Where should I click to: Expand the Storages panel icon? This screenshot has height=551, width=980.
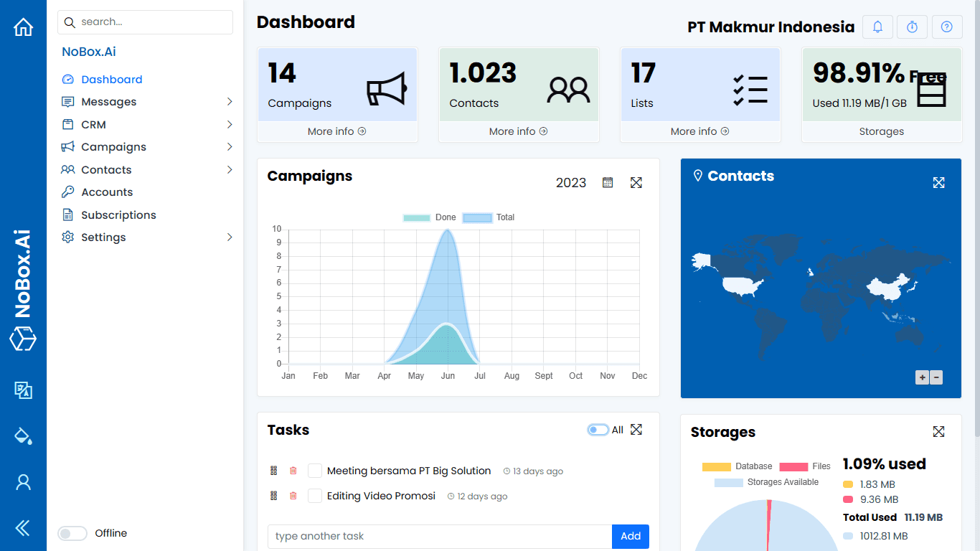coord(938,431)
